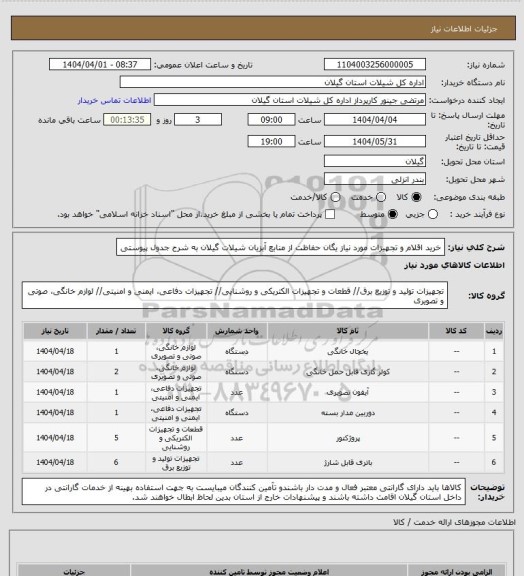Viewport: 524px width, 576px height.
Task: Click اطلاعات مجوزهای ارائه خدمت / کالا heading
Action: point(454,522)
